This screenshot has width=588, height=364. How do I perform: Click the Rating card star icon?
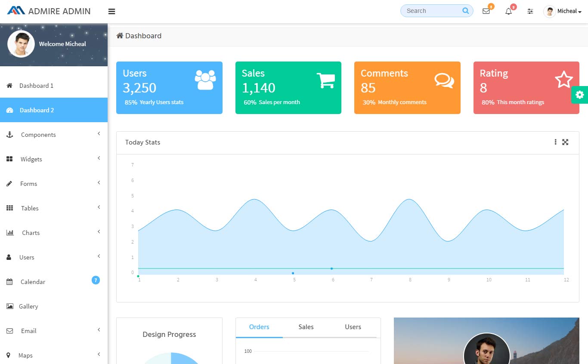[x=563, y=80]
